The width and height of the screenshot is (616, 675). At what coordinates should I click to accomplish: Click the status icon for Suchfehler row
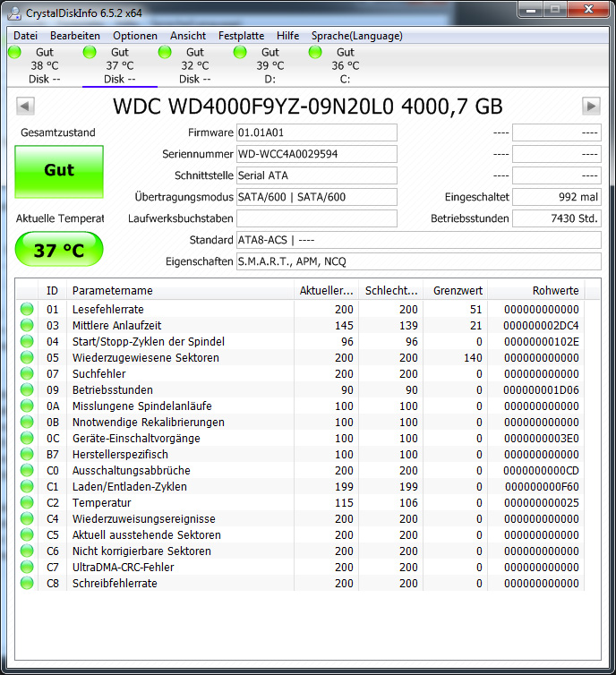(x=27, y=373)
